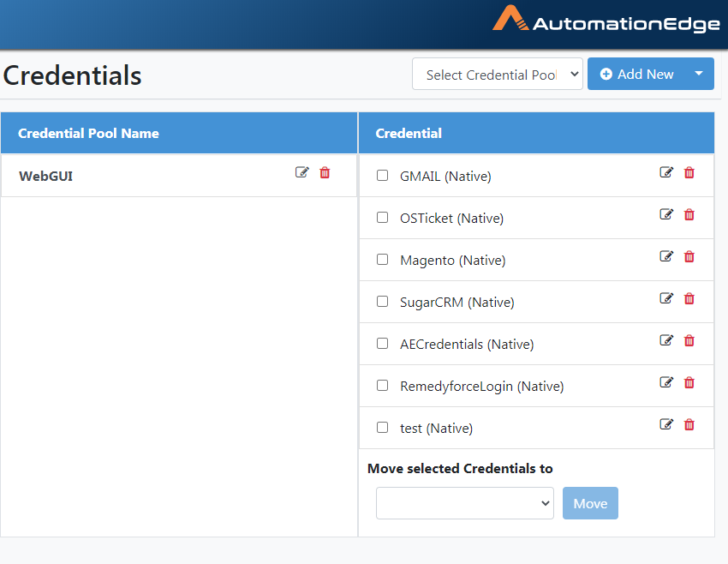Delete the OSTicket (Native) credential

pyautogui.click(x=689, y=214)
